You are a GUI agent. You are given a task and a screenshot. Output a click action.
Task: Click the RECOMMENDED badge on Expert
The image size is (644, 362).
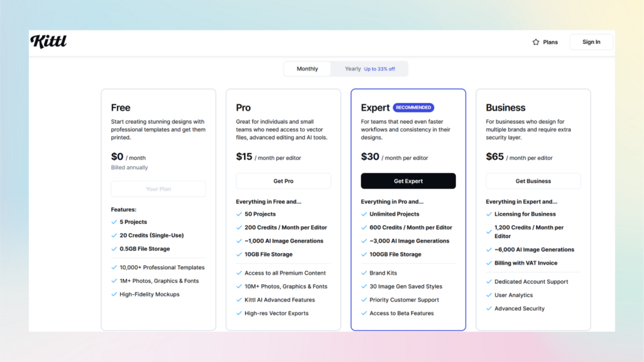click(414, 107)
